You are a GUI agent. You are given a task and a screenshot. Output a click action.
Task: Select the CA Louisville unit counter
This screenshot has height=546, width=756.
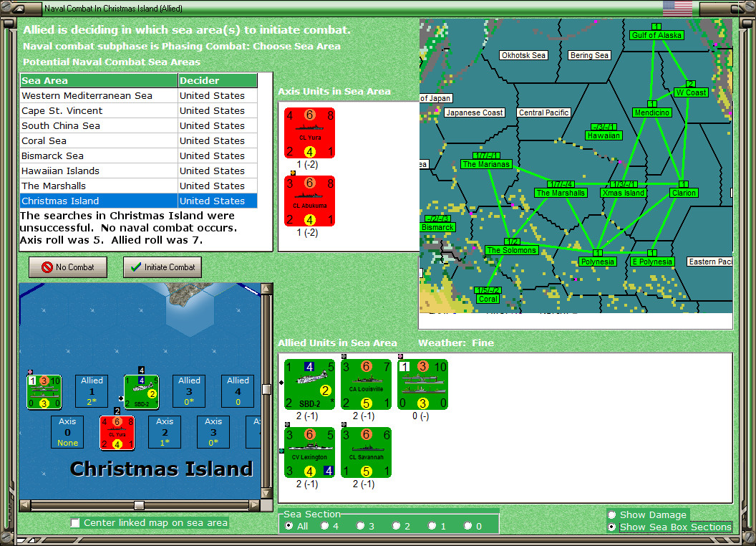(x=366, y=384)
